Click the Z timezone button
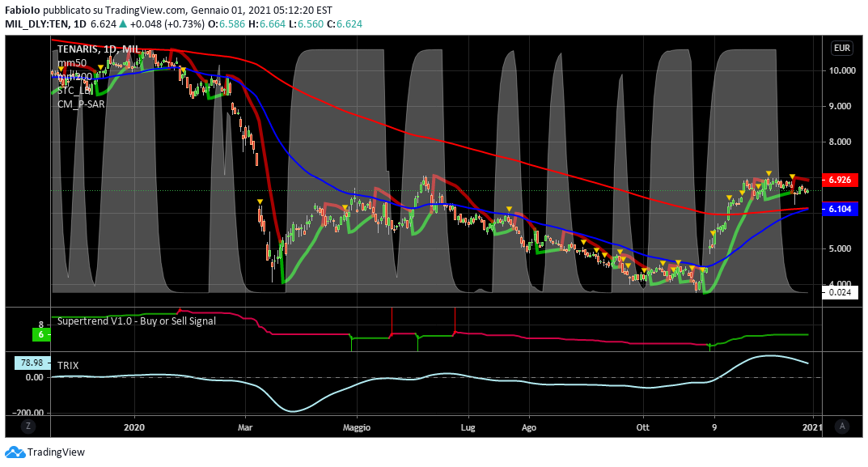868x467 pixels. click(28, 426)
